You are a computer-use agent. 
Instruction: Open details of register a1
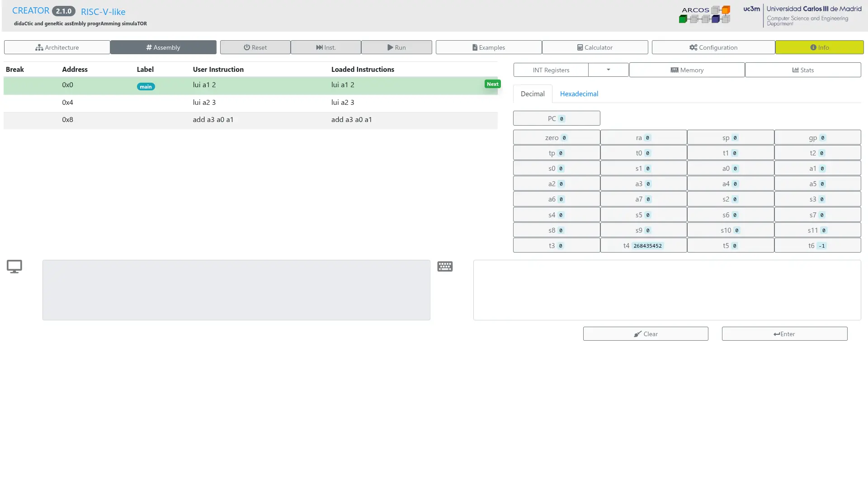[x=817, y=168]
